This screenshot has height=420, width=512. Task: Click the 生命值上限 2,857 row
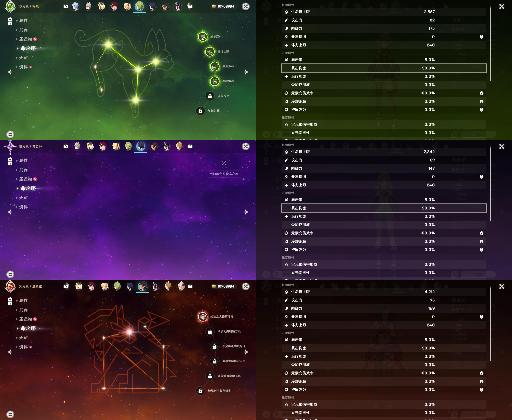384,12
